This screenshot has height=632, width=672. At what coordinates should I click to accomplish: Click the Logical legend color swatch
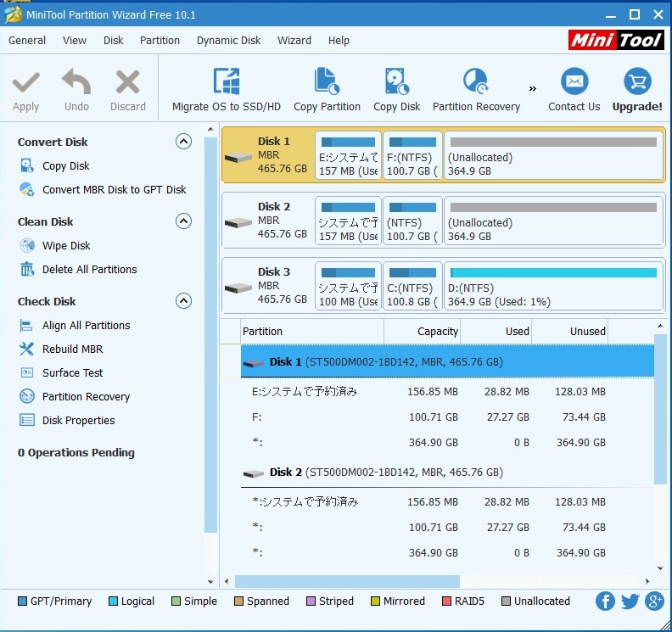[113, 601]
